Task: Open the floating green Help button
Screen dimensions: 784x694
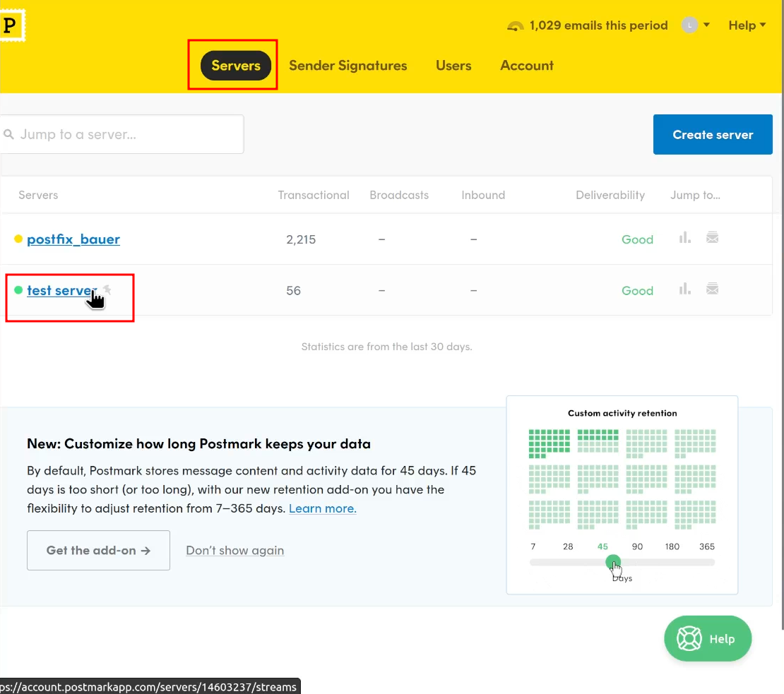Action: pos(708,638)
